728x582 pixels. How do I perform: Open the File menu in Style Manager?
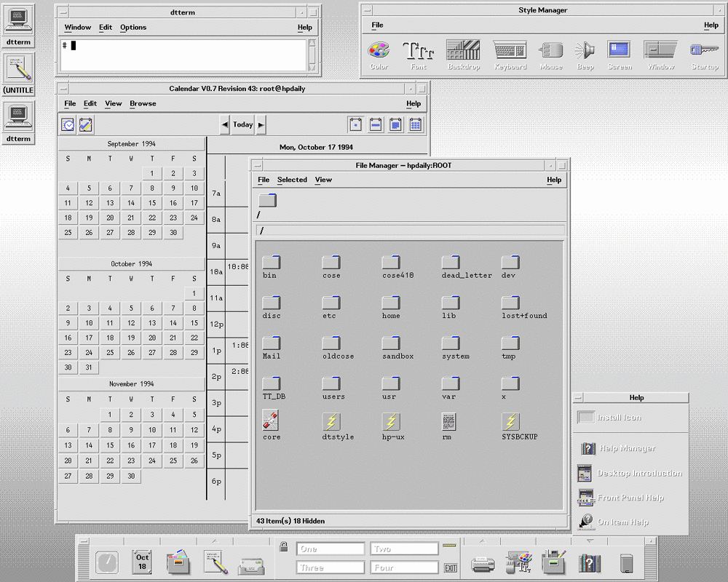(377, 25)
